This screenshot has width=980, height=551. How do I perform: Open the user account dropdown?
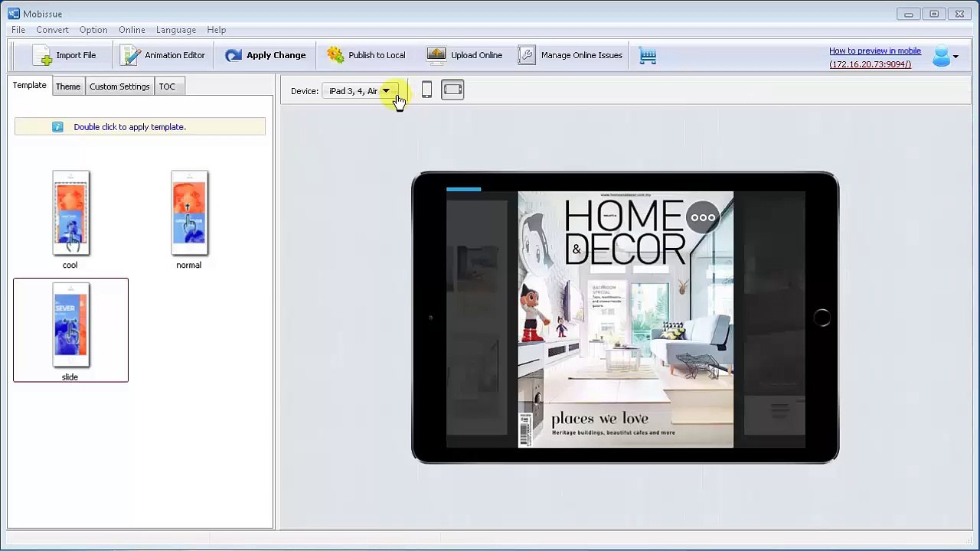pos(946,56)
